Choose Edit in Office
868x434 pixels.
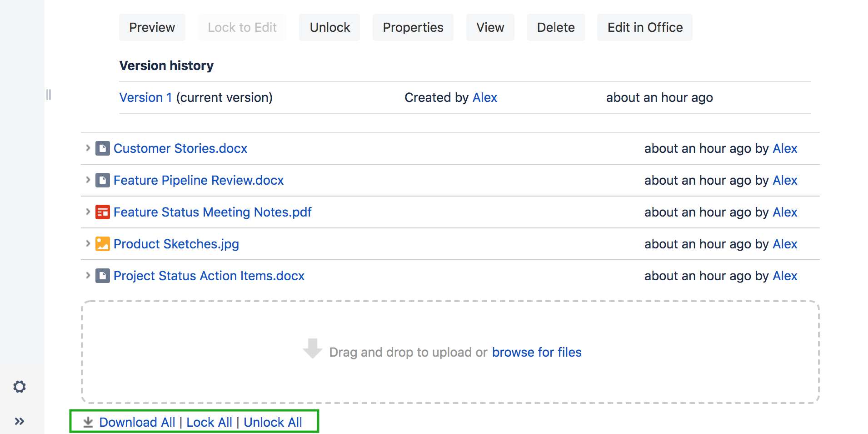point(644,27)
